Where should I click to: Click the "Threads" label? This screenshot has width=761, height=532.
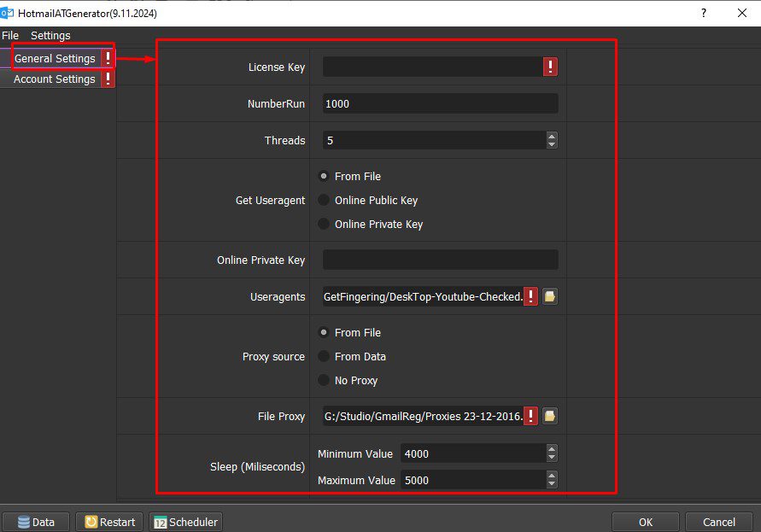(285, 141)
